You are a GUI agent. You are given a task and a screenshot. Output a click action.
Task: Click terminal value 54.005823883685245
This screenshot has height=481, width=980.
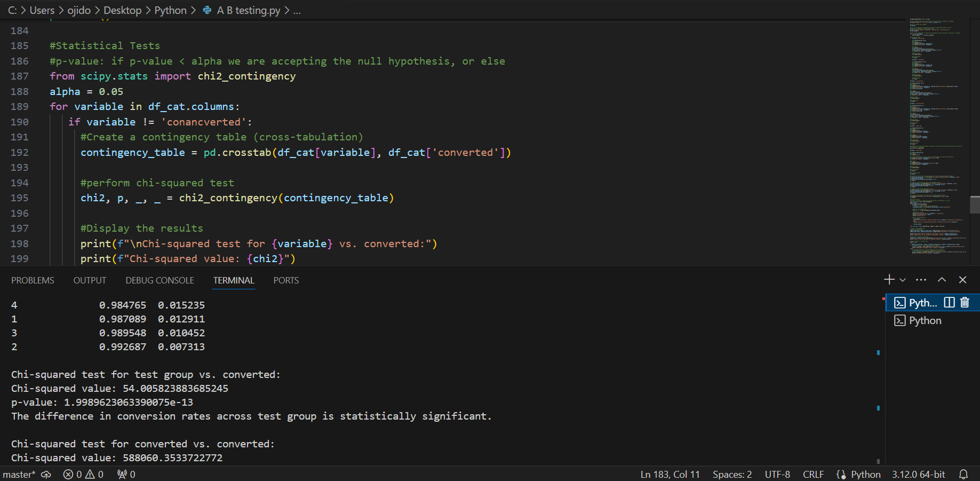[176, 388]
